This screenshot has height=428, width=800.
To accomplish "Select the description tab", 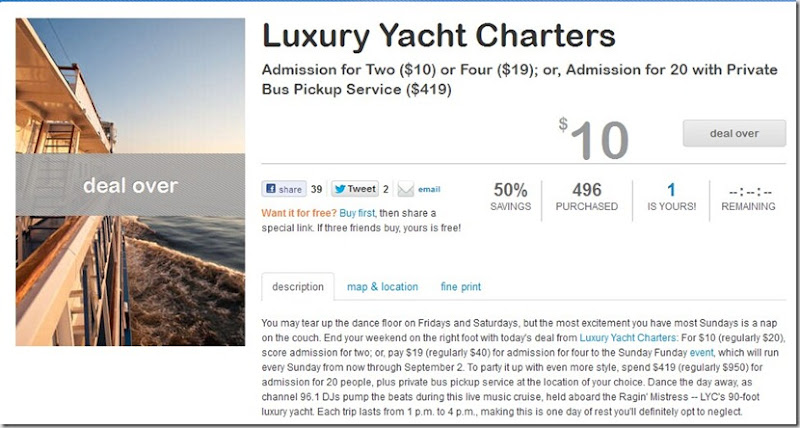I will [x=298, y=287].
